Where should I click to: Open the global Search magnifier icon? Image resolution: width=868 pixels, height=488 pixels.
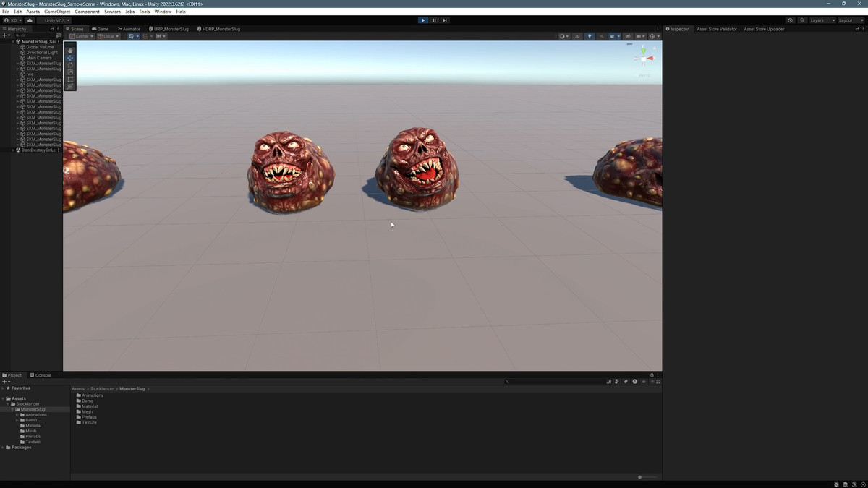pyautogui.click(x=803, y=20)
